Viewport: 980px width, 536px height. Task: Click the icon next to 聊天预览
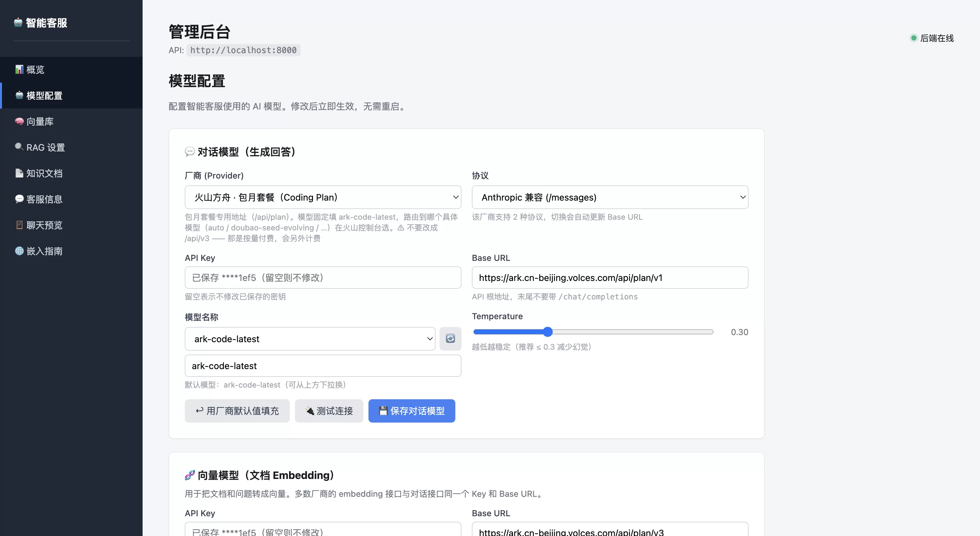point(19,225)
